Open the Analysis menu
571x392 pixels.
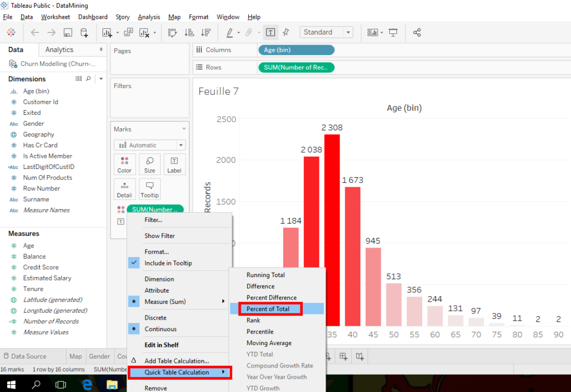[x=149, y=17]
